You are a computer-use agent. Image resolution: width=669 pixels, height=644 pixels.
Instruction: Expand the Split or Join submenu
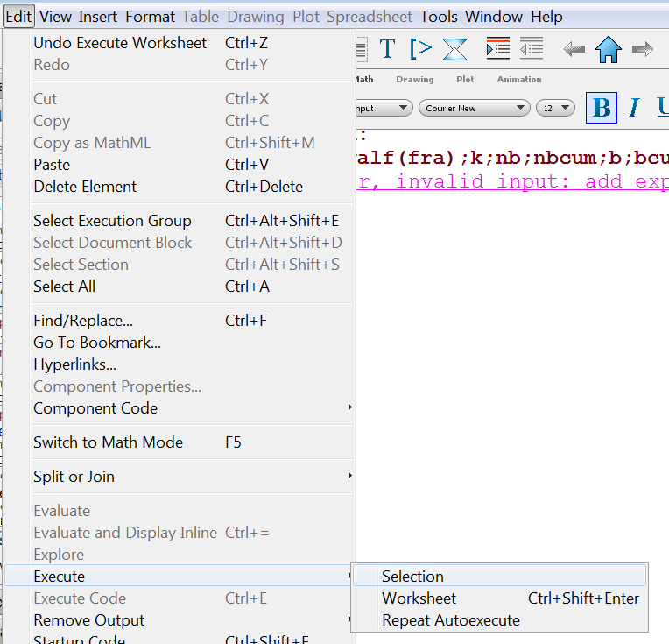pos(191,477)
